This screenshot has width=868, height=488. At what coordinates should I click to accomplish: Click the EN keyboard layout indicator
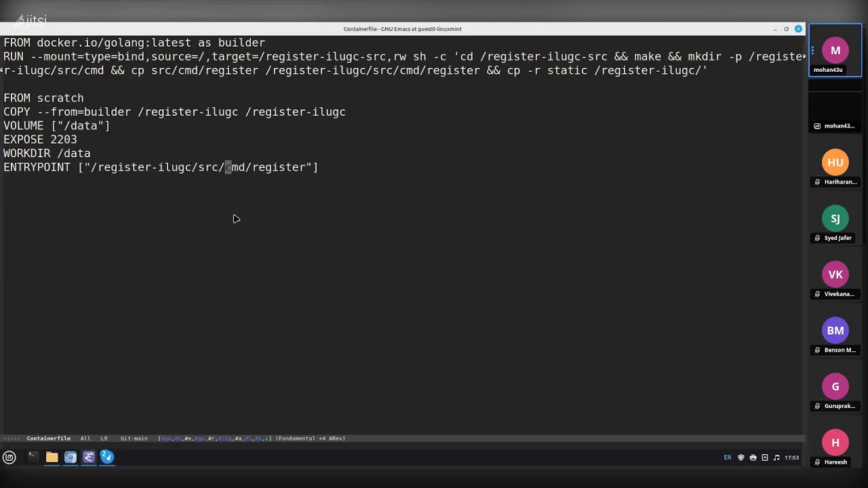728,457
